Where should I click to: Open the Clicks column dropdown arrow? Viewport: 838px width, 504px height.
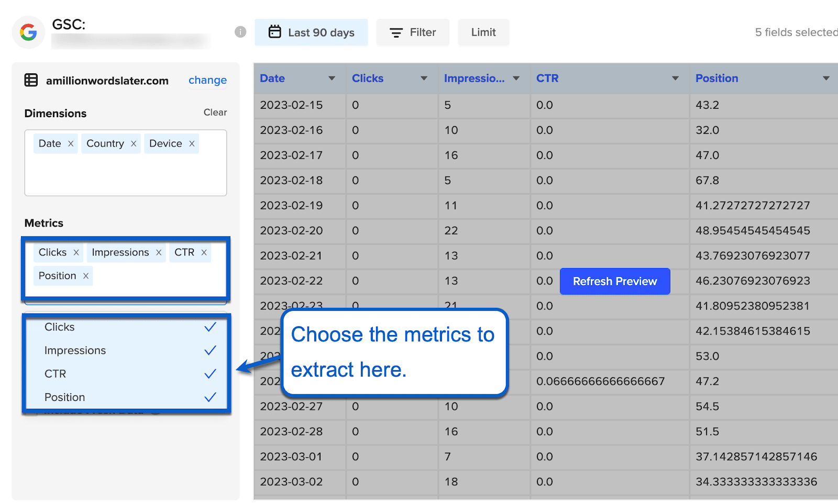click(x=424, y=79)
